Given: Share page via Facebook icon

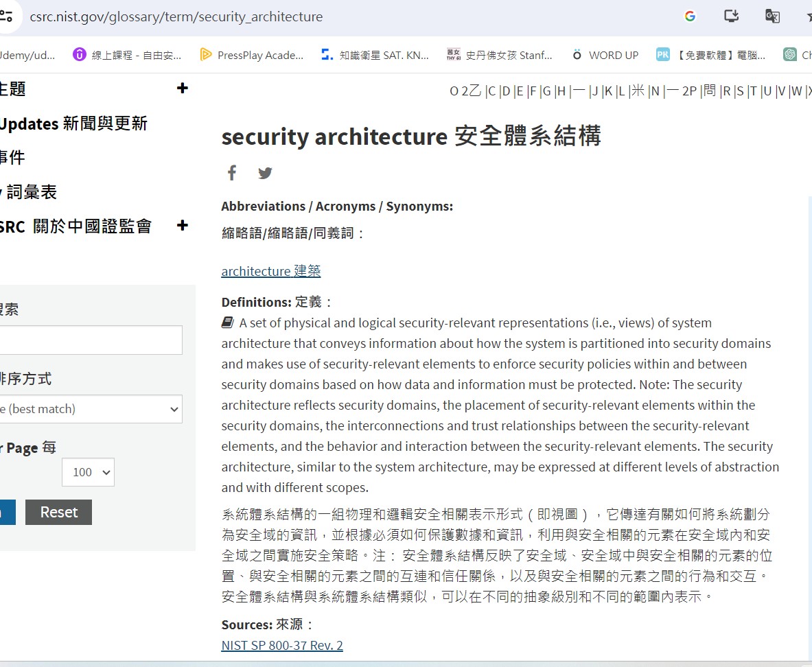Looking at the screenshot, I should pyautogui.click(x=232, y=173).
